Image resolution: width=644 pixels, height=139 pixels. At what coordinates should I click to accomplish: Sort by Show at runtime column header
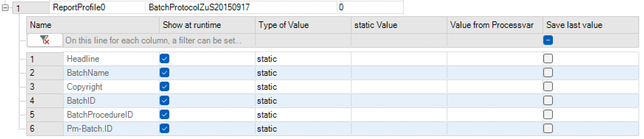point(207,25)
